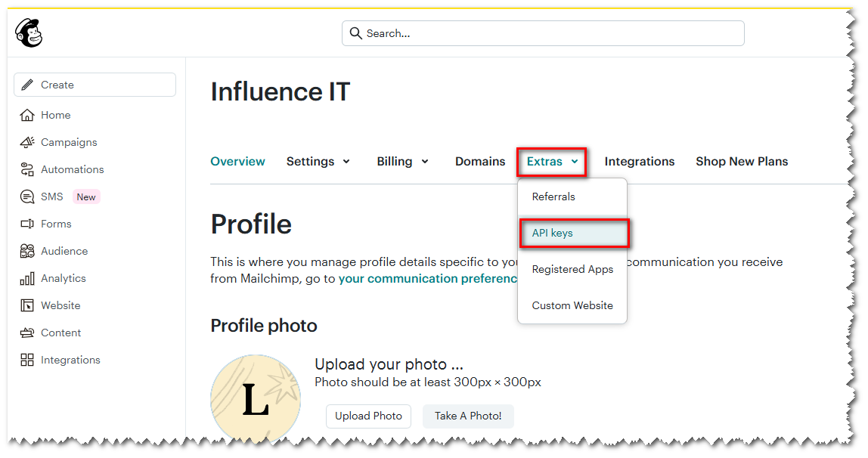Click the Automations flow icon
This screenshot has width=868, height=458.
[27, 169]
